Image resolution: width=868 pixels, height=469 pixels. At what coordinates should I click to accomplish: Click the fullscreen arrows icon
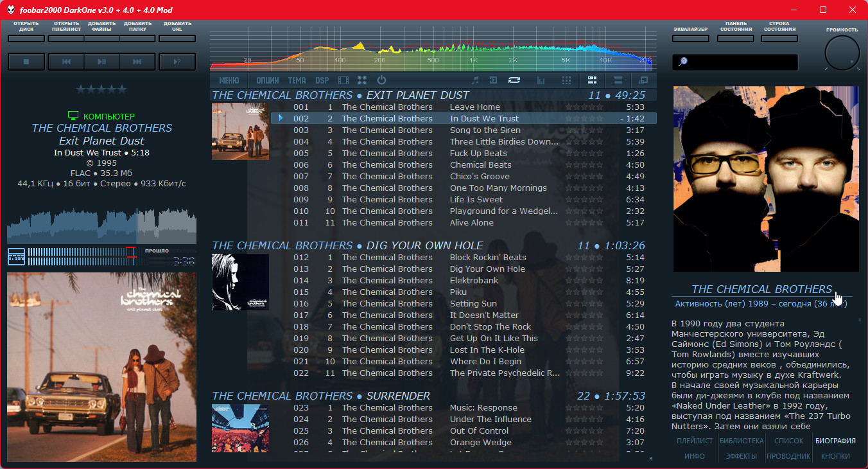(x=362, y=80)
